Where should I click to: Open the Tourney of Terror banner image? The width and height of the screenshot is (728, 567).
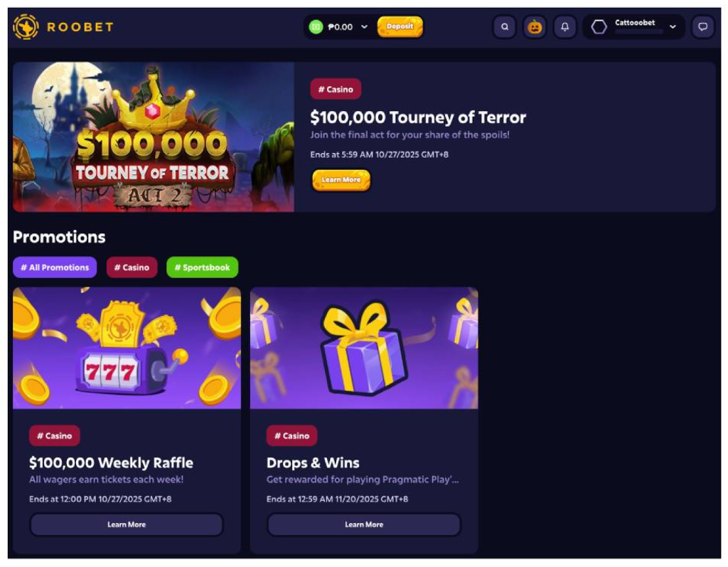[x=154, y=137]
